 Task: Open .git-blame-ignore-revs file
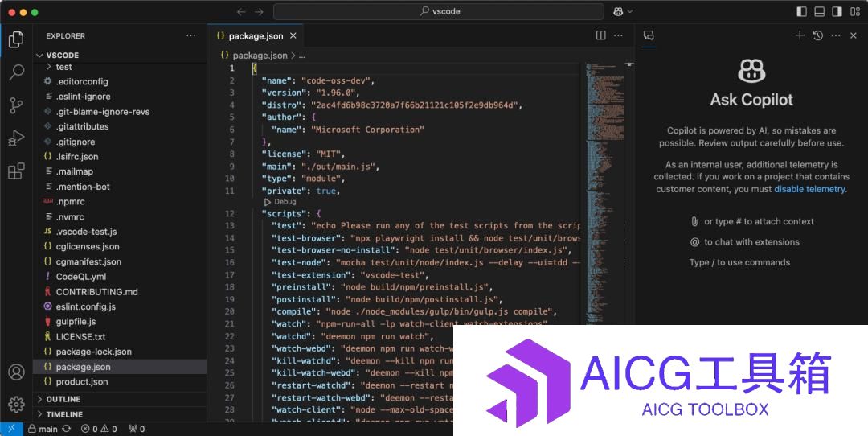click(x=120, y=111)
